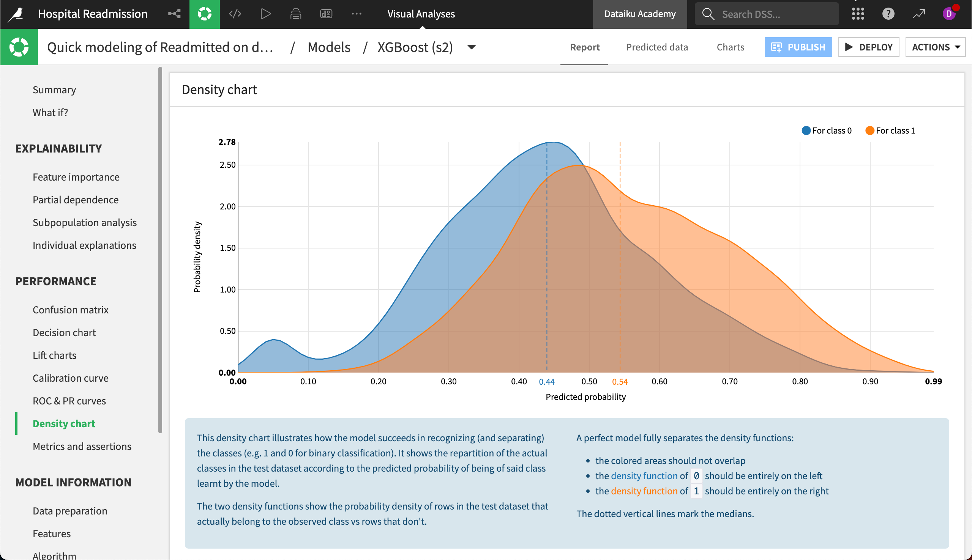Click the blue class 0 legend color dot
972x560 pixels.
(806, 131)
